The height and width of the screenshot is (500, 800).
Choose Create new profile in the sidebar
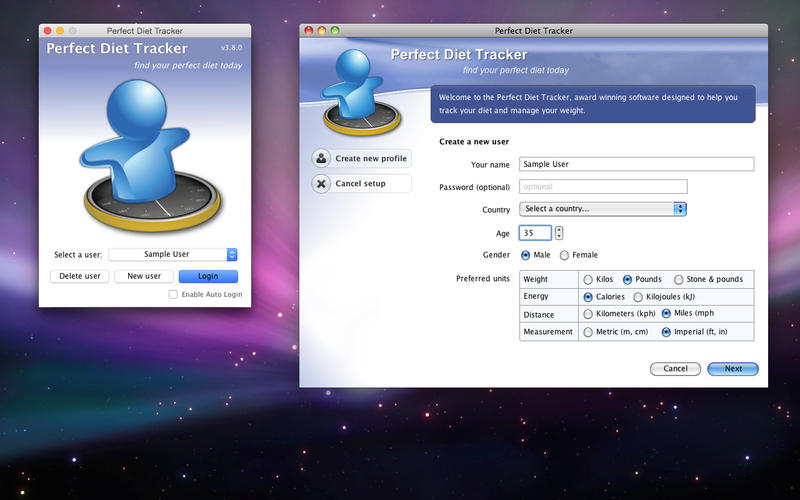[361, 158]
